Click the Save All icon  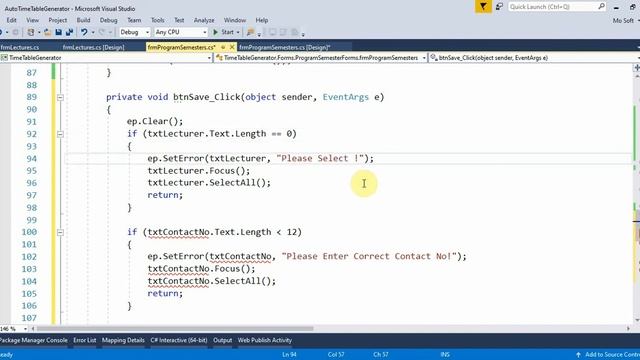pyautogui.click(x=69, y=32)
